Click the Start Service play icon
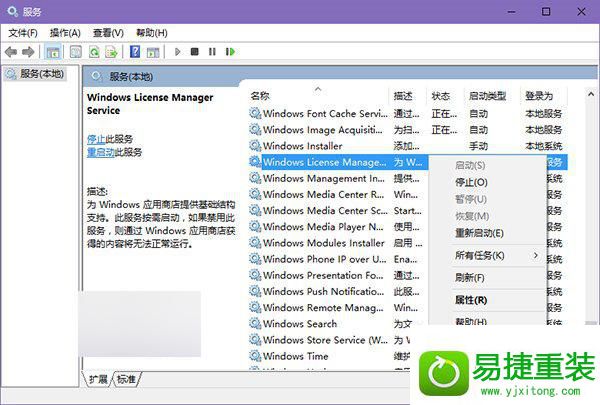The width and height of the screenshot is (600, 405). coord(177,52)
